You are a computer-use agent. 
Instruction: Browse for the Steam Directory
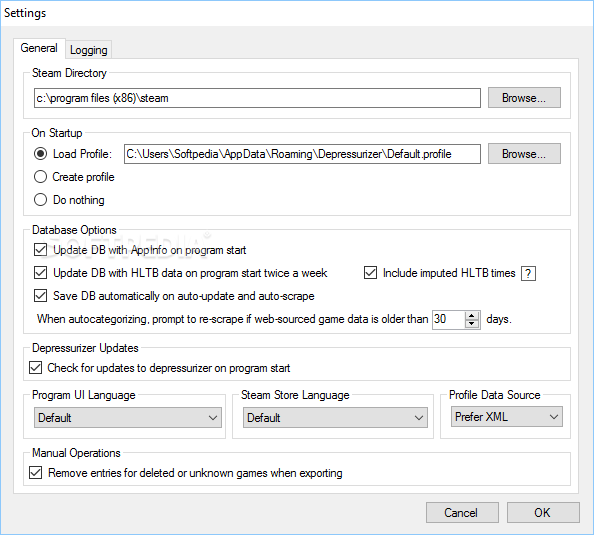tap(524, 98)
